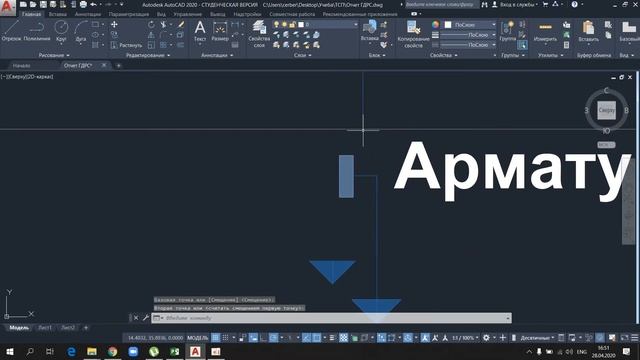Click the color wheel object color icon
The image size is (640, 360).
pyautogui.click(x=436, y=24)
